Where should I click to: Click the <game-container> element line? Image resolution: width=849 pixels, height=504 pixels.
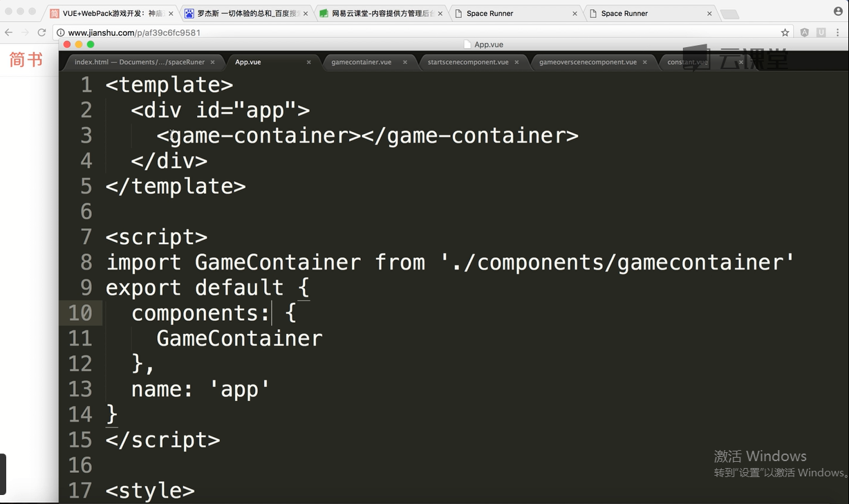coord(368,136)
